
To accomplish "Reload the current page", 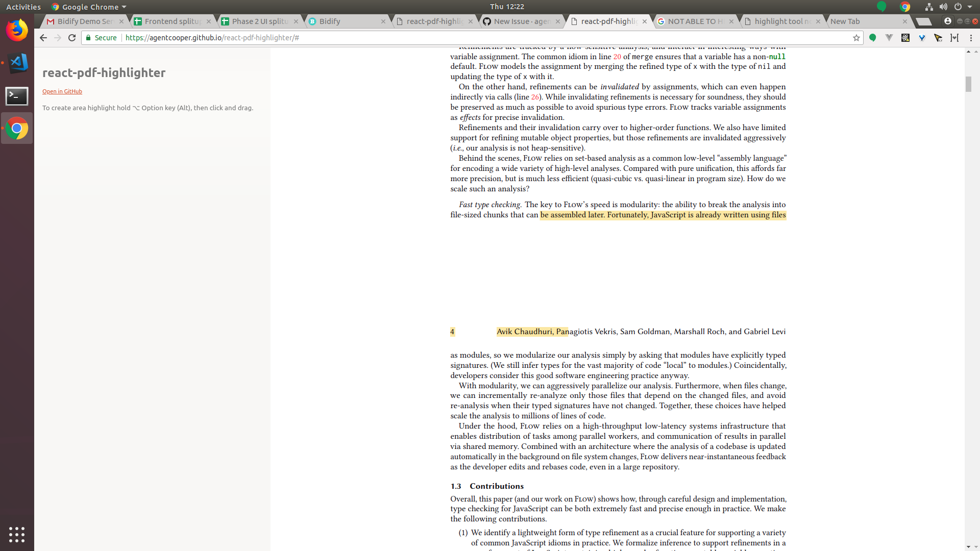I will point(72,38).
